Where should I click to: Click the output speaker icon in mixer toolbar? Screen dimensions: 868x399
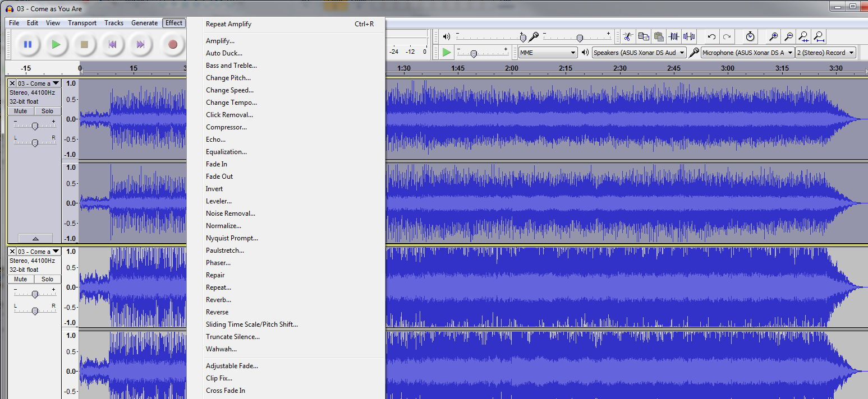(x=447, y=36)
